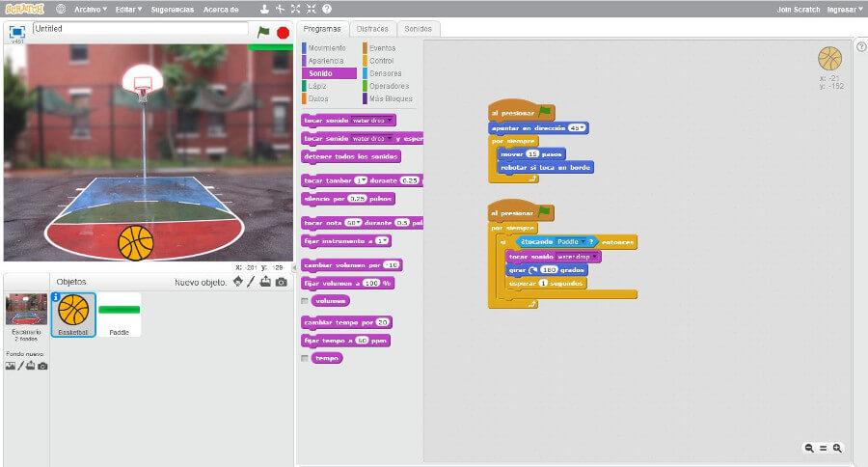Zoom in the scripts area
Screen dimensions: 868x467
point(837,448)
